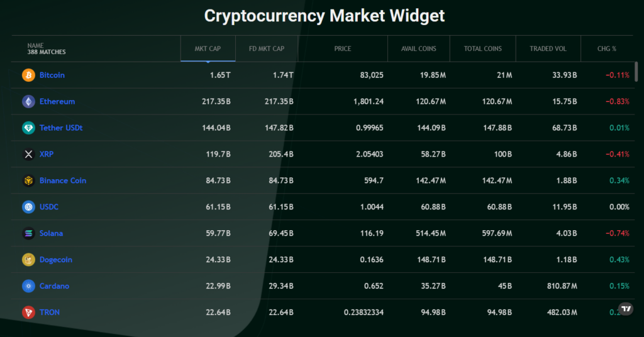
Task: Click the table's vertical scrollbar thumb
Action: click(636, 71)
